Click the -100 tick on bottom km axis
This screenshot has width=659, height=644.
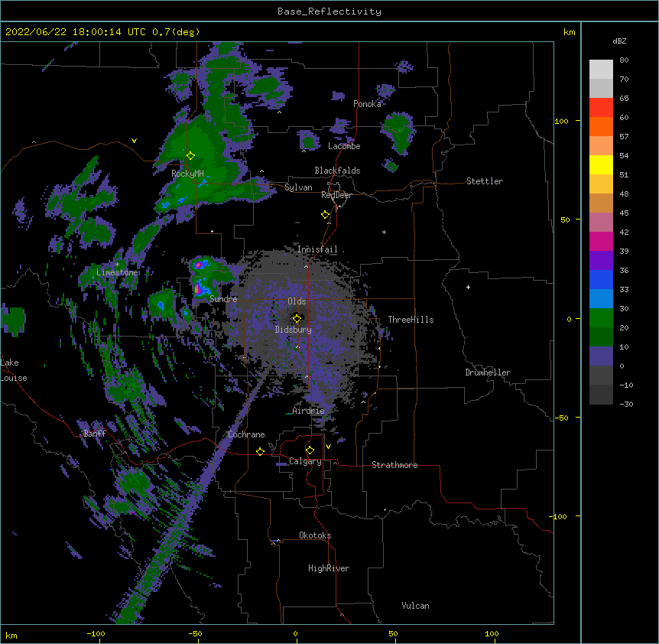pyautogui.click(x=96, y=634)
